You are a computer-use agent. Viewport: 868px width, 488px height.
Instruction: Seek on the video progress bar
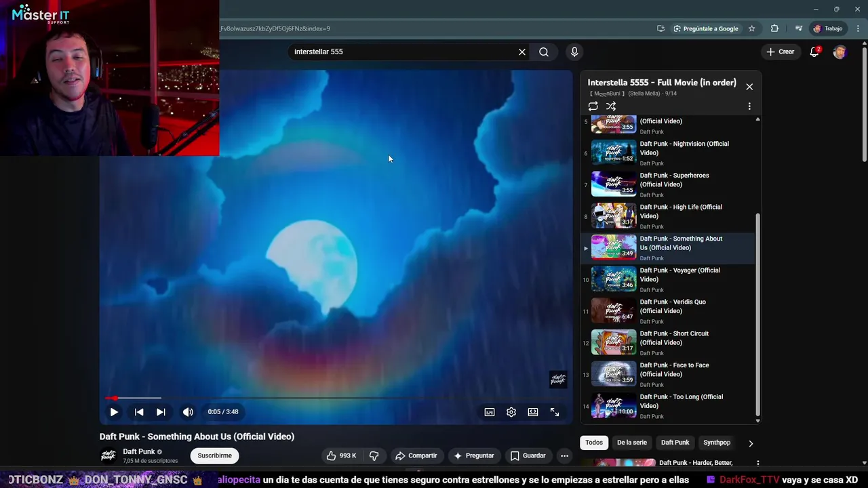[x=336, y=398]
